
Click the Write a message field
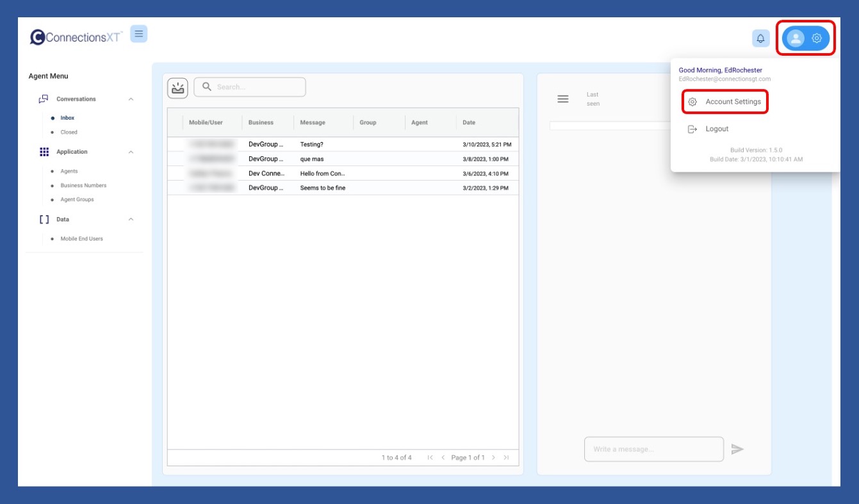653,450
